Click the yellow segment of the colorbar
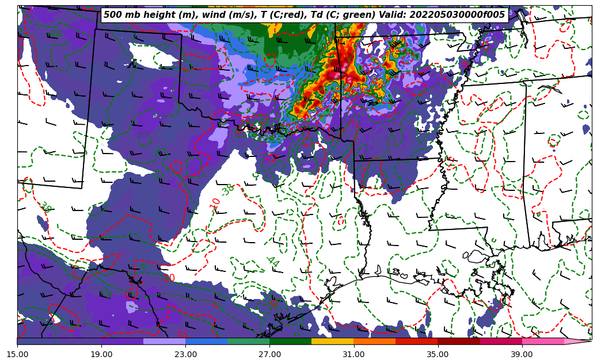The width and height of the screenshot is (597, 364). [x=333, y=341]
